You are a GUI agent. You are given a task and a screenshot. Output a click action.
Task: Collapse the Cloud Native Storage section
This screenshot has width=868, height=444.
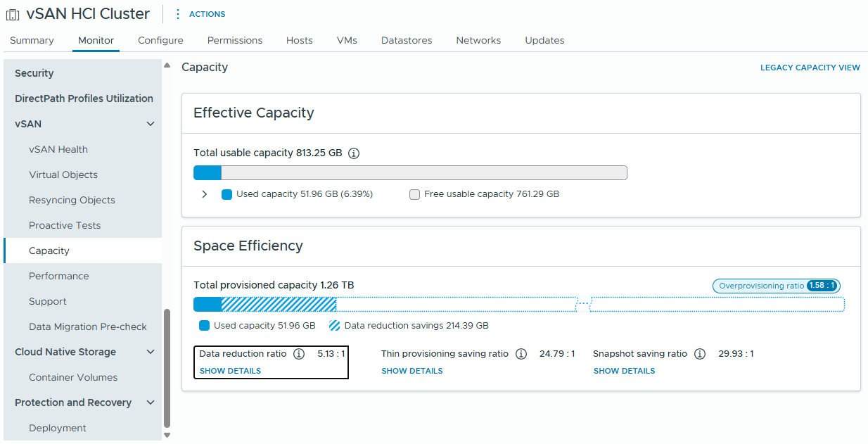[x=150, y=352]
